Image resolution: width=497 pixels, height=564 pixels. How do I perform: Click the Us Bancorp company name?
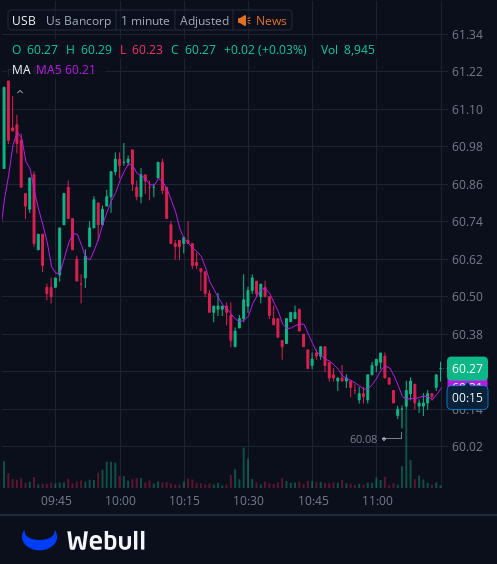pyautogui.click(x=78, y=21)
